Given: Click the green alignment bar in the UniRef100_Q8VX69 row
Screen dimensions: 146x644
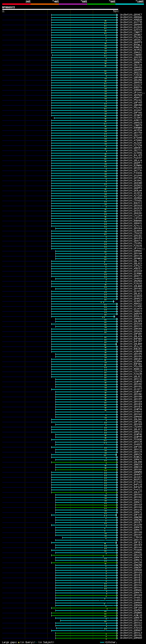Looking at the screenshot, I should pos(87,595).
